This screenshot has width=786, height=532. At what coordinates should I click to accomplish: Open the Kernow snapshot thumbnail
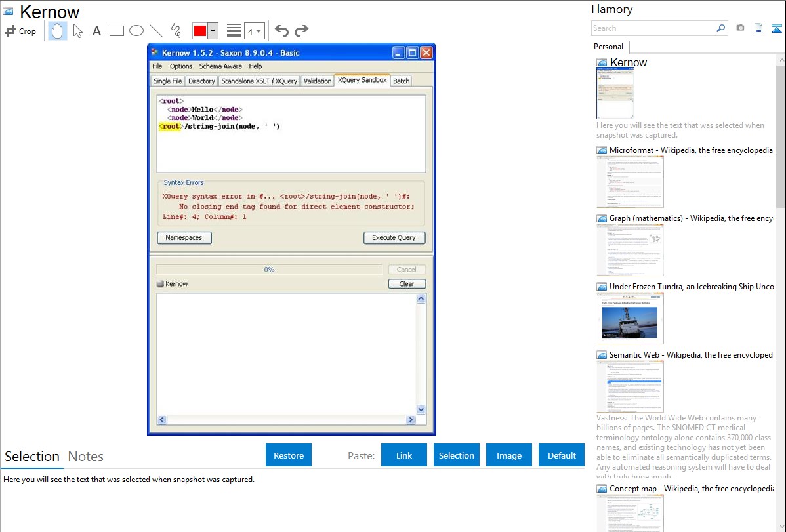tap(615, 93)
